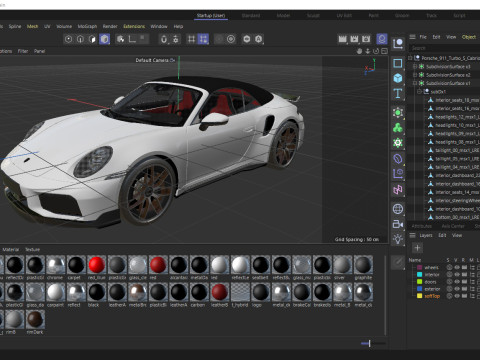Toggle visibility eye for interior layer
The image size is (480, 360).
[x=457, y=275]
